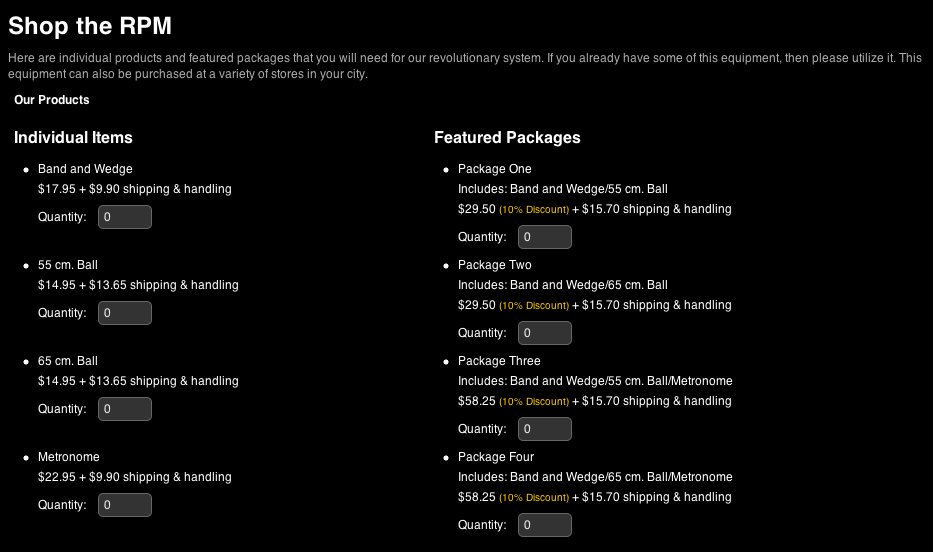Image resolution: width=933 pixels, height=552 pixels.
Task: Focus the Package One quantity field
Action: [x=545, y=237]
